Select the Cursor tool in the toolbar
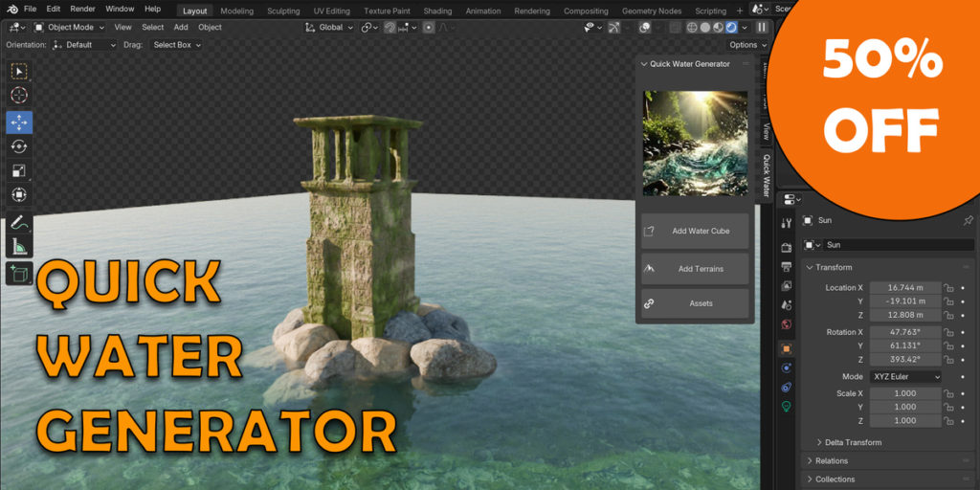Screen dimensions: 980x490 19,95
